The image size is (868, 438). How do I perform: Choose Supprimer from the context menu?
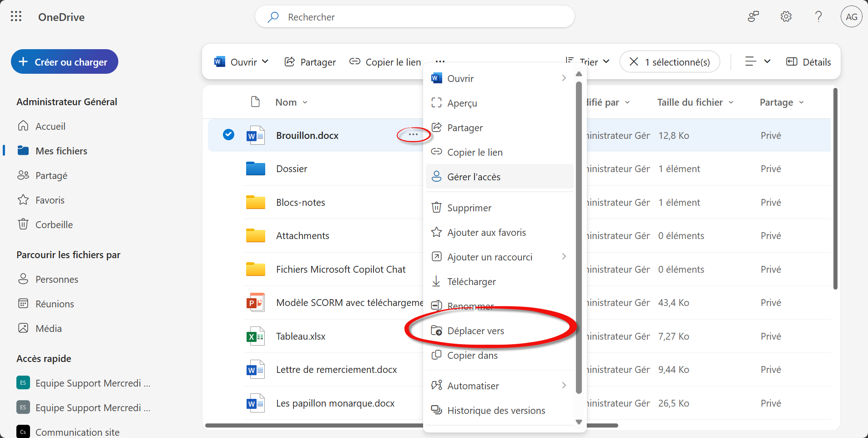point(469,208)
